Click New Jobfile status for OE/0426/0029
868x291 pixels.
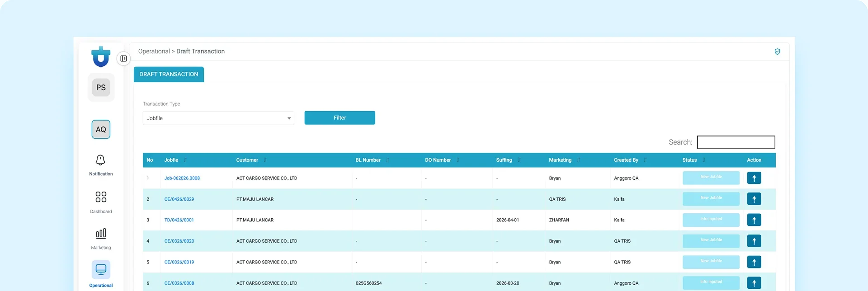pos(711,199)
